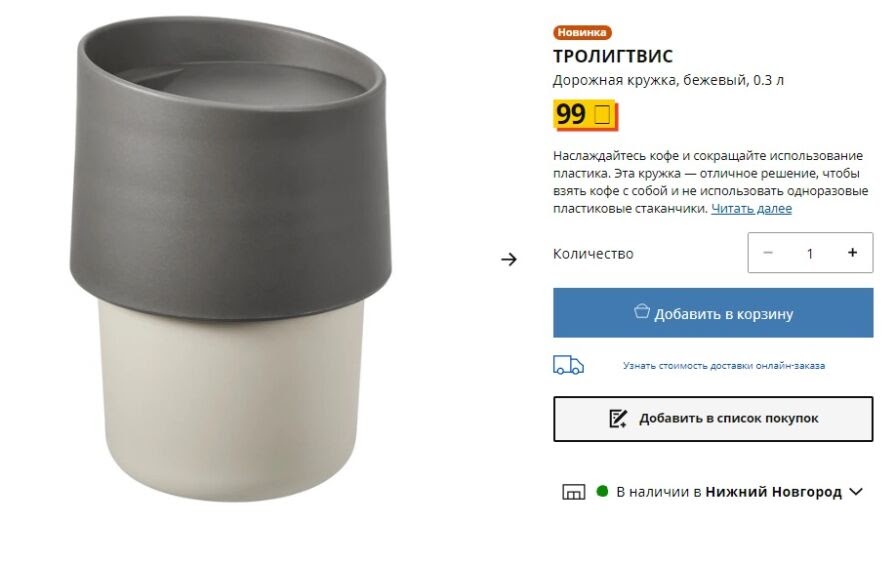Click the store building icon
Image resolution: width=895 pixels, height=563 pixels.
(574, 492)
